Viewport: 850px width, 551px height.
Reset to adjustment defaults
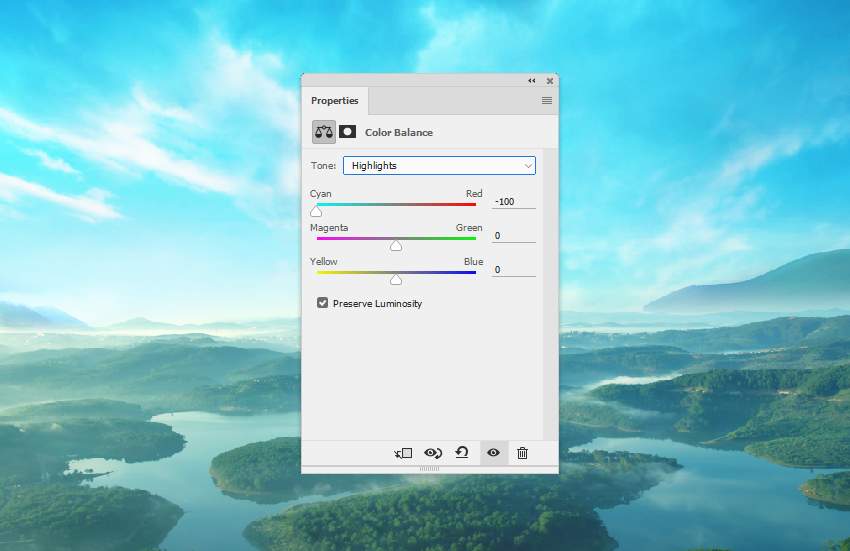pos(462,452)
